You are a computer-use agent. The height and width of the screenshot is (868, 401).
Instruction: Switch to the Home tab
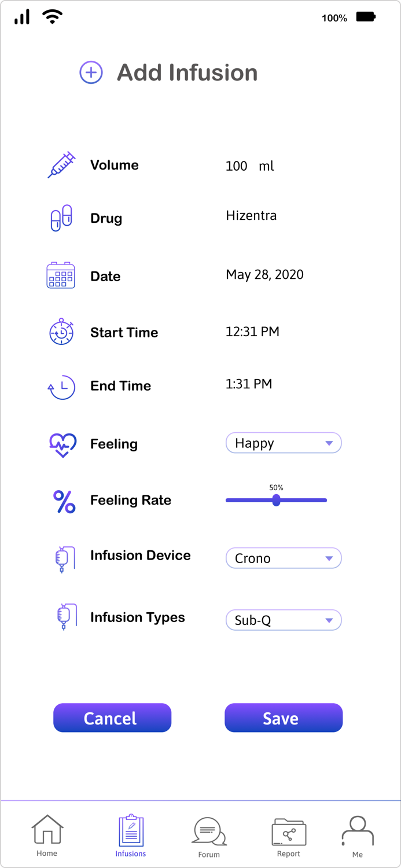click(47, 835)
